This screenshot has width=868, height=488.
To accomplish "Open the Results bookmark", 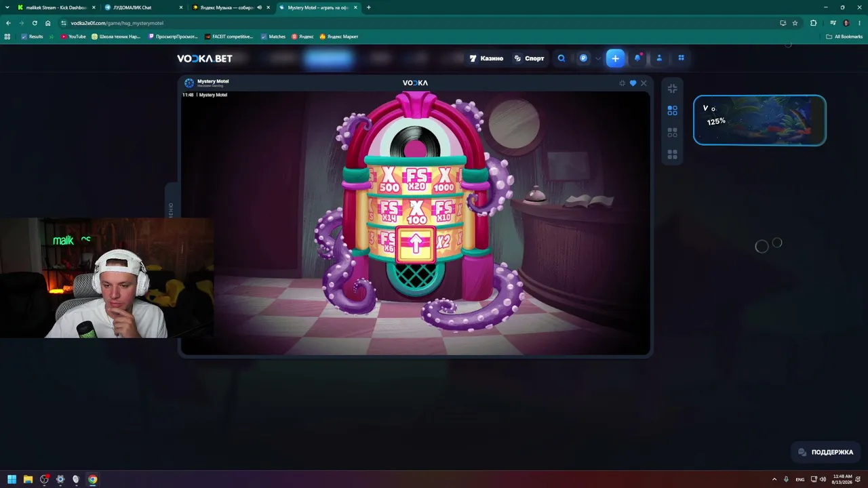I will [32, 37].
